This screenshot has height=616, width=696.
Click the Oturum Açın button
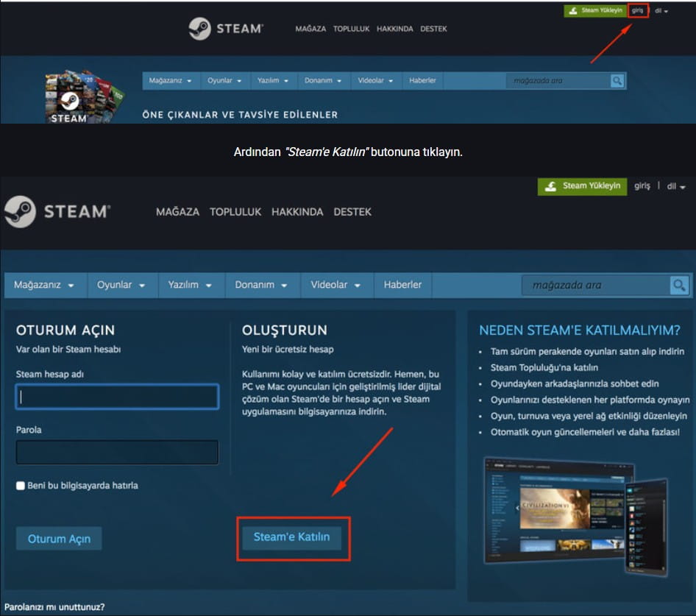[59, 539]
